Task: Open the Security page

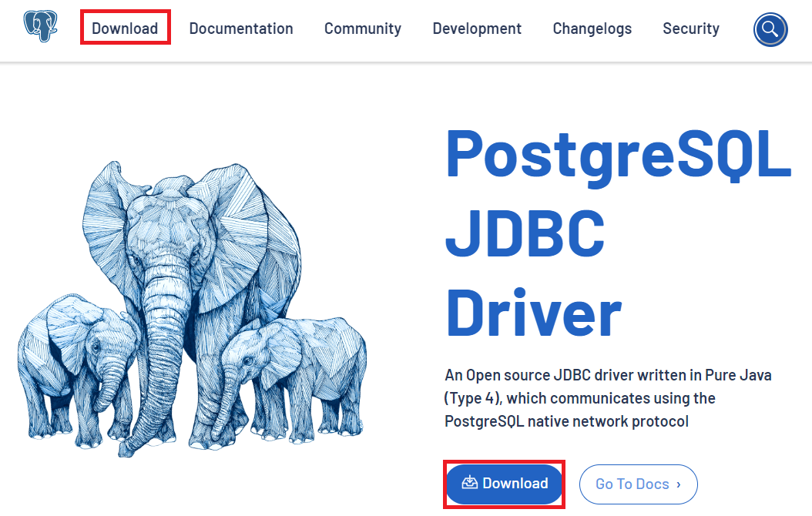Action: tap(691, 28)
